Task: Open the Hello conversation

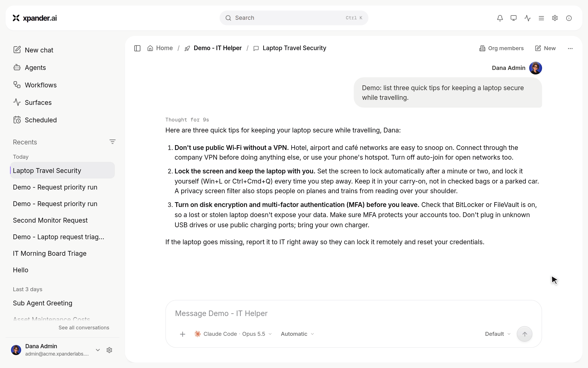Action: pyautogui.click(x=62, y=270)
